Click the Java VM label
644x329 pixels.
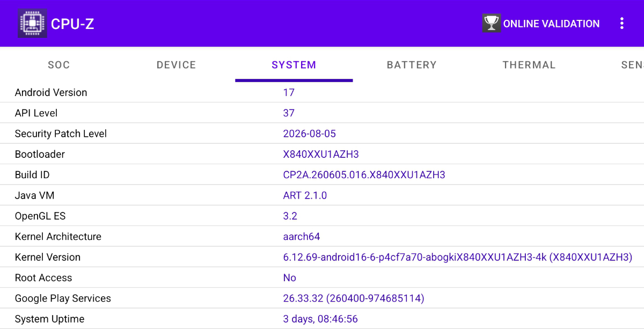click(x=34, y=195)
